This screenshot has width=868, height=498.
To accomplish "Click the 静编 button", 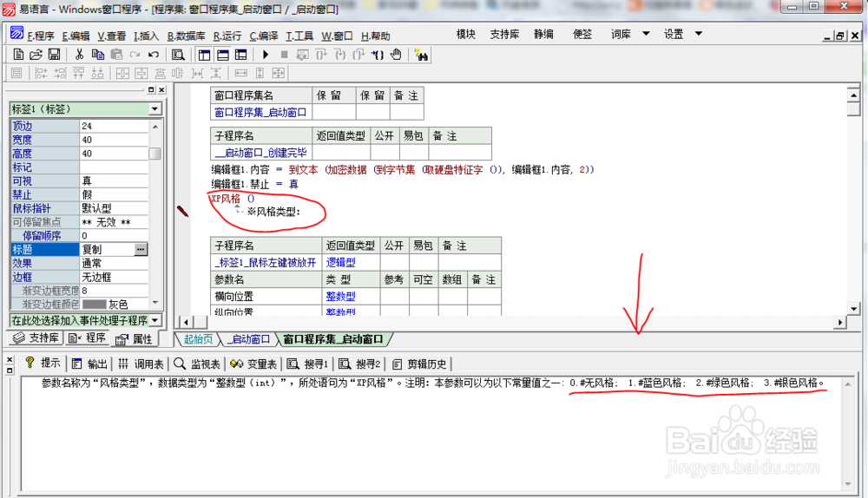I will [x=543, y=35].
